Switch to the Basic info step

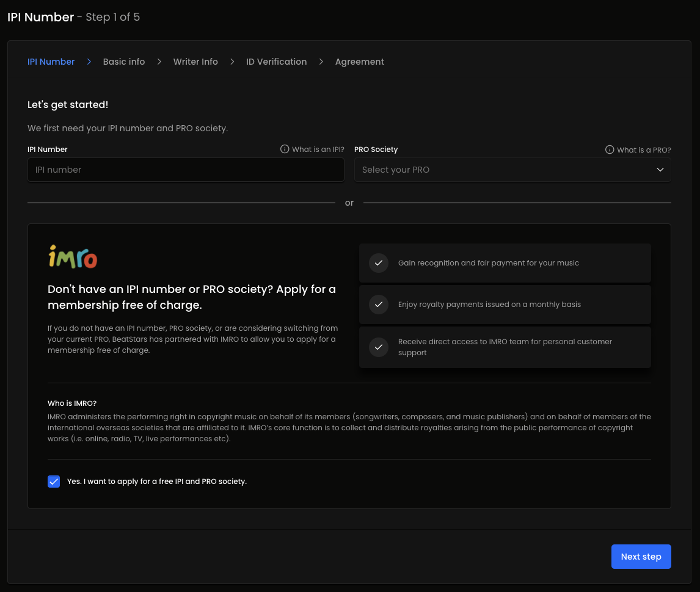[124, 62]
